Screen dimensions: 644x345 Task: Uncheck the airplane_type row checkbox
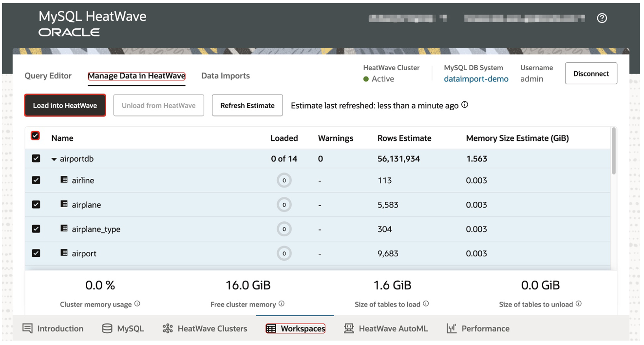click(x=36, y=229)
